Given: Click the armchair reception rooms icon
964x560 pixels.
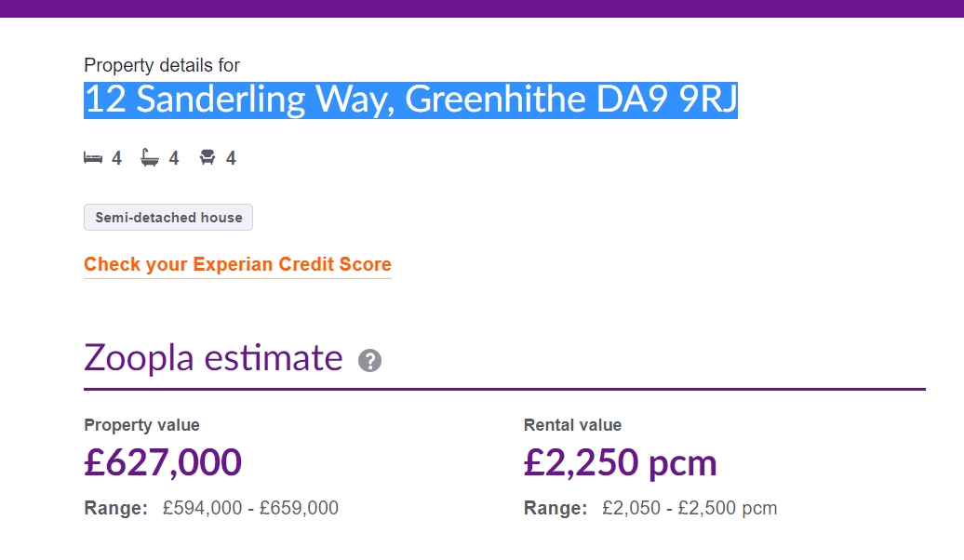Looking at the screenshot, I should (x=208, y=158).
